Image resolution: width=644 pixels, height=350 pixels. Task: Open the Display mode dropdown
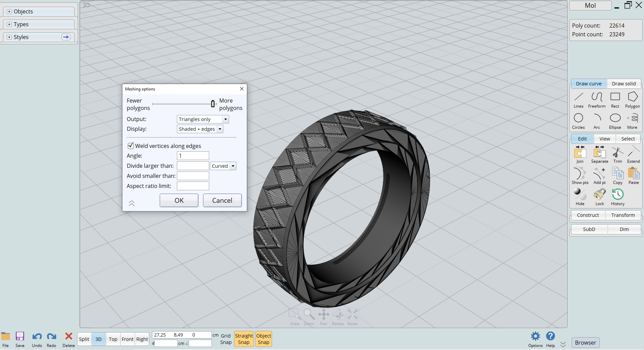[220, 129]
